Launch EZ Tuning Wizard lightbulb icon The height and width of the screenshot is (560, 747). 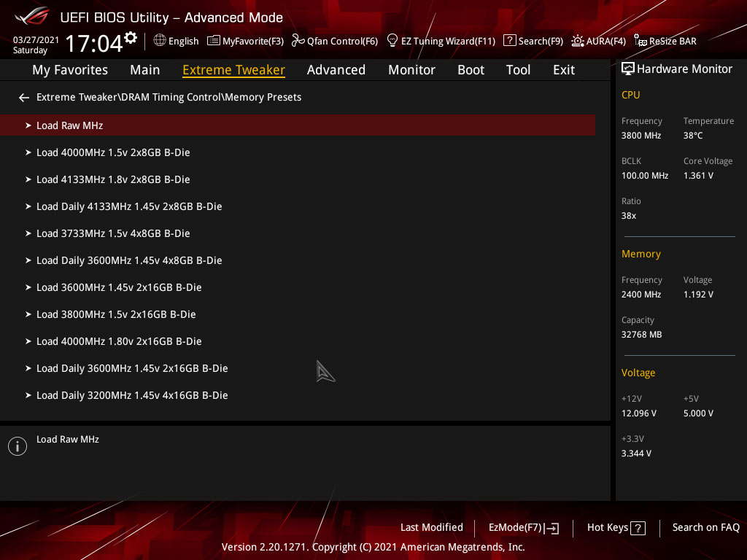point(392,41)
